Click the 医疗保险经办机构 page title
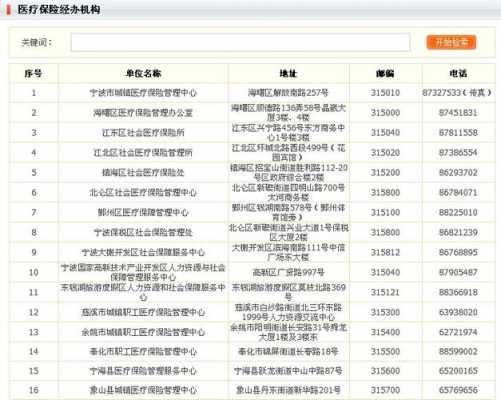 coord(59,9)
